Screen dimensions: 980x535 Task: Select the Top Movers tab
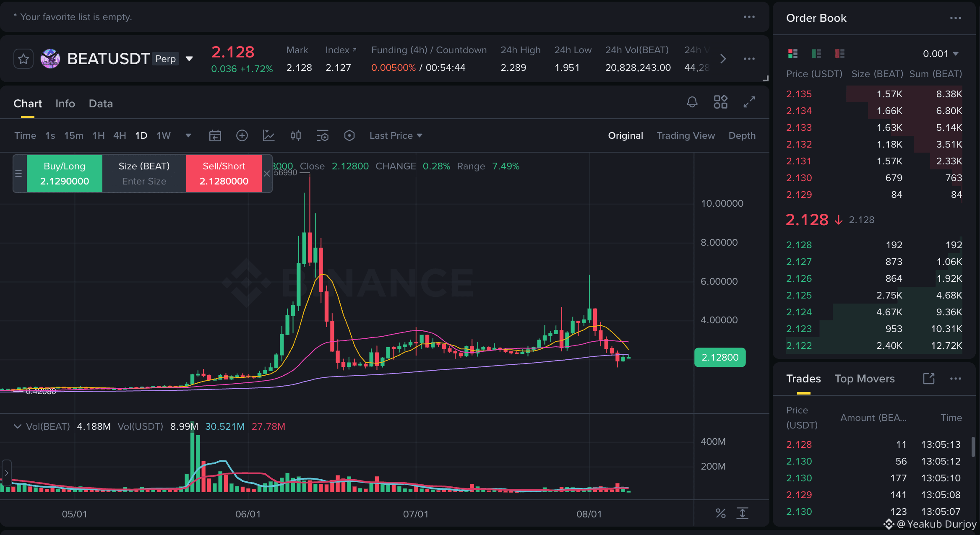[x=865, y=379]
